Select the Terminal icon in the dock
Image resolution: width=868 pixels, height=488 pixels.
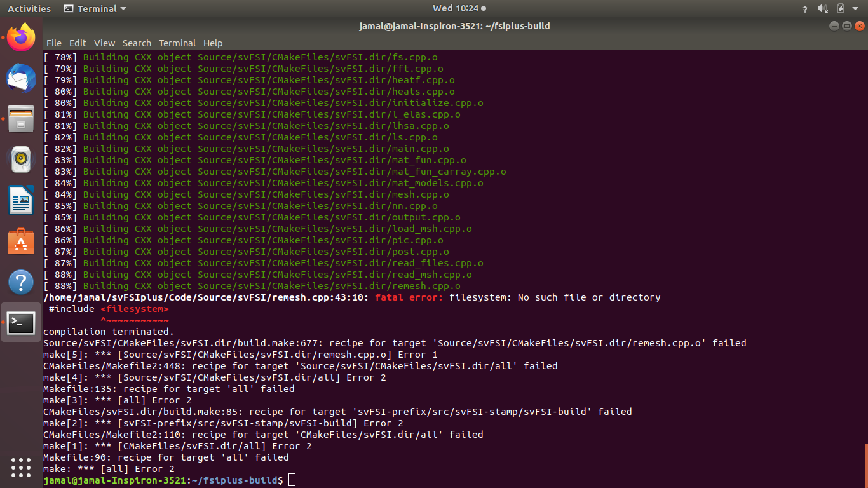pos(21,323)
